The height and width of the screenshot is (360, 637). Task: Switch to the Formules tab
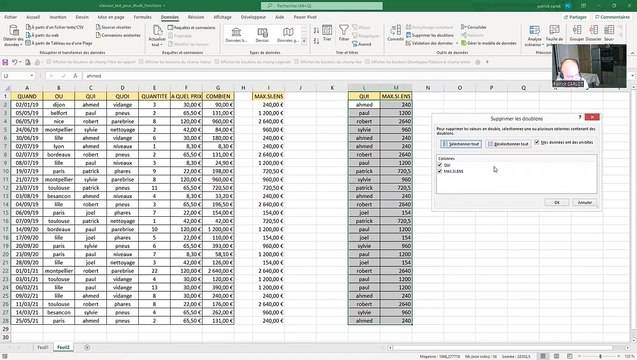(x=143, y=17)
